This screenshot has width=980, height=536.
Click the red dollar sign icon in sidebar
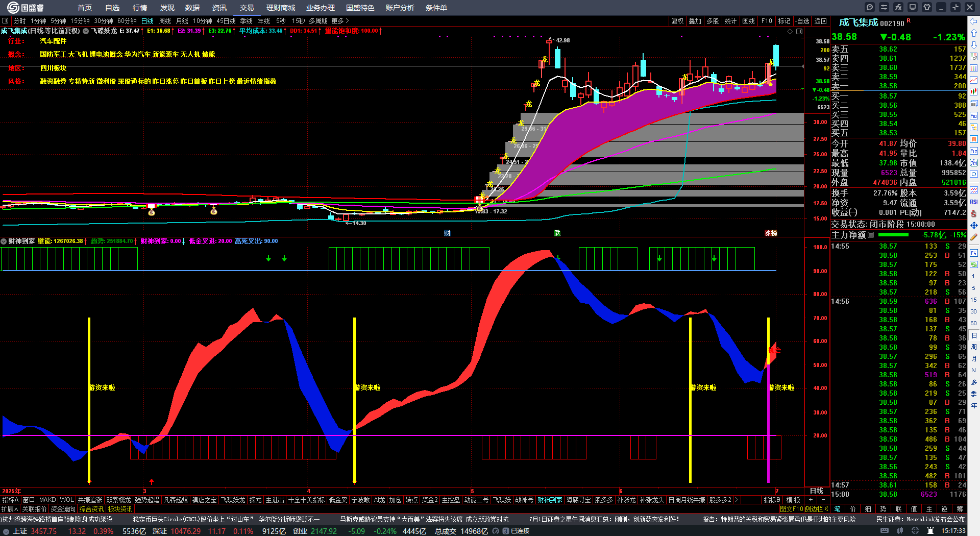(974, 213)
